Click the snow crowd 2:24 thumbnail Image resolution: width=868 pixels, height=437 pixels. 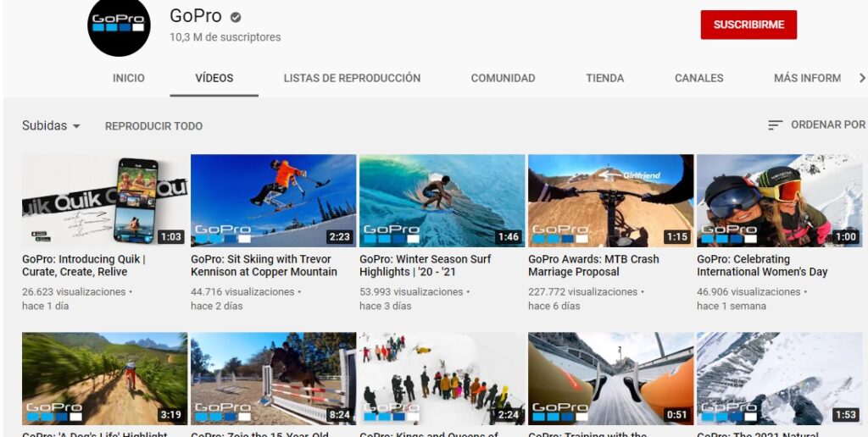442,379
